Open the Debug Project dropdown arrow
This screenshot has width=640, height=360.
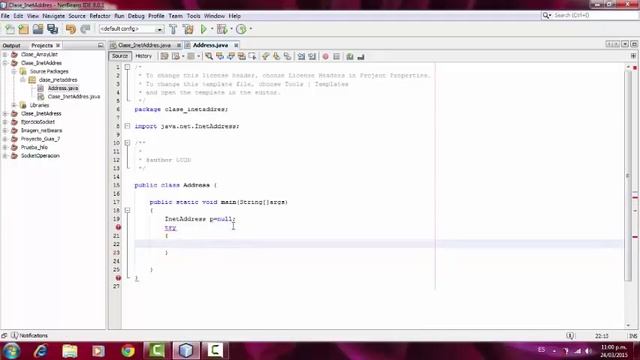click(x=231, y=29)
